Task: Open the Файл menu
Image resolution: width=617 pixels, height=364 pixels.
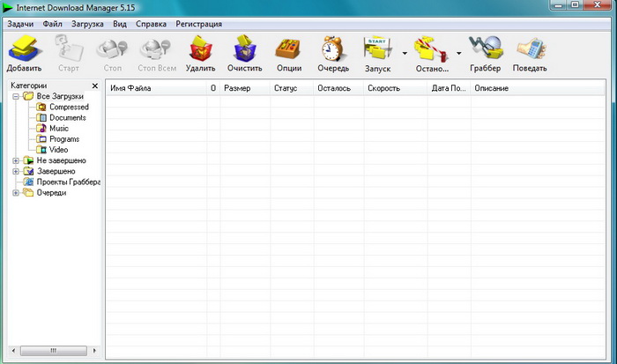Action: pos(52,24)
